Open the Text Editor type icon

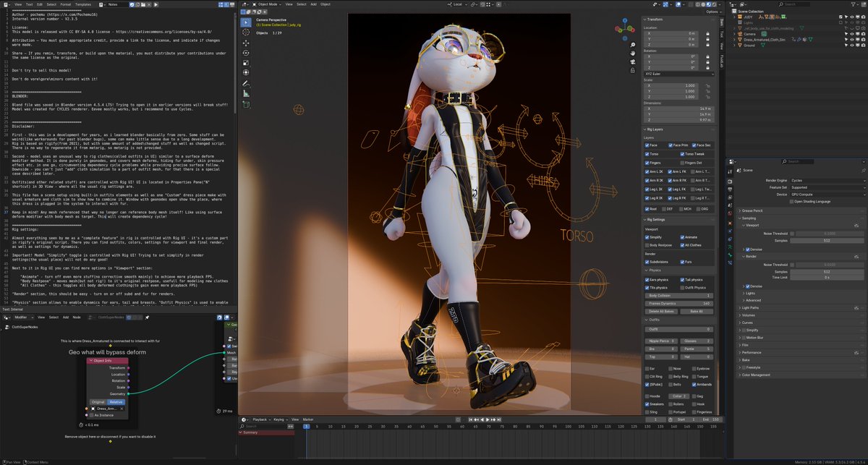7,4
